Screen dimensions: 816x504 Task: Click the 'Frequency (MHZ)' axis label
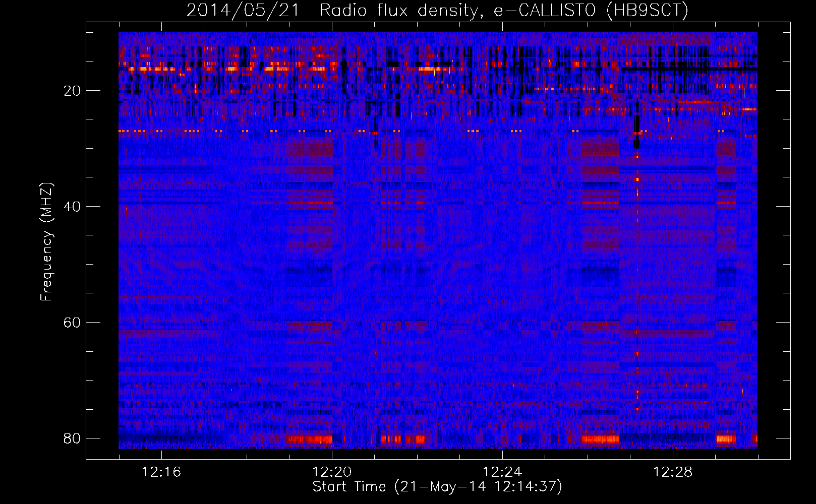(46, 242)
